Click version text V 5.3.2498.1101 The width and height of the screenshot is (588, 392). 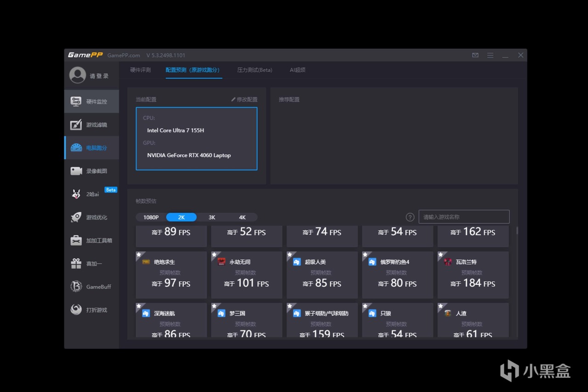pos(166,55)
